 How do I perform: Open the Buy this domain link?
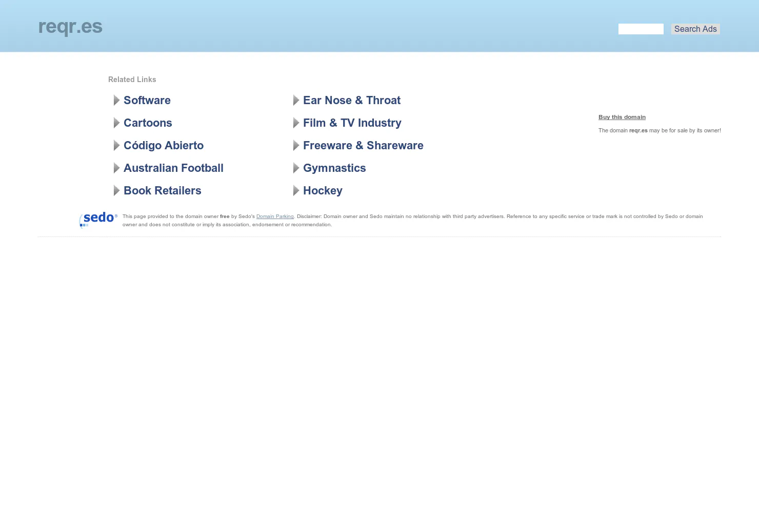click(622, 117)
